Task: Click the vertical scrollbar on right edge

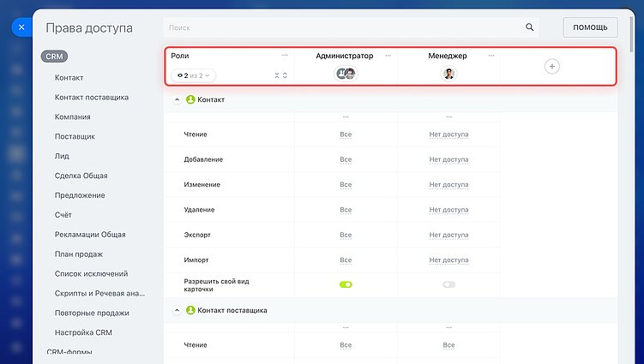Action: pos(632,35)
